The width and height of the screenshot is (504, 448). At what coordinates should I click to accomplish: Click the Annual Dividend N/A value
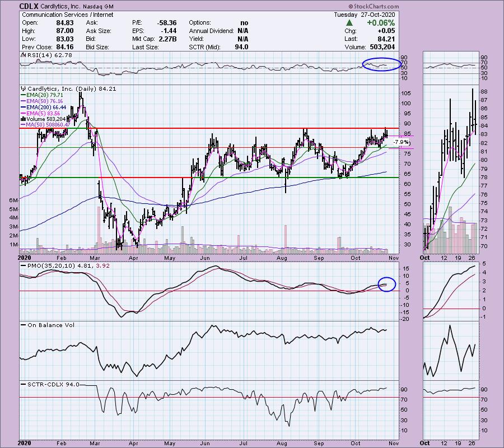pyautogui.click(x=242, y=31)
